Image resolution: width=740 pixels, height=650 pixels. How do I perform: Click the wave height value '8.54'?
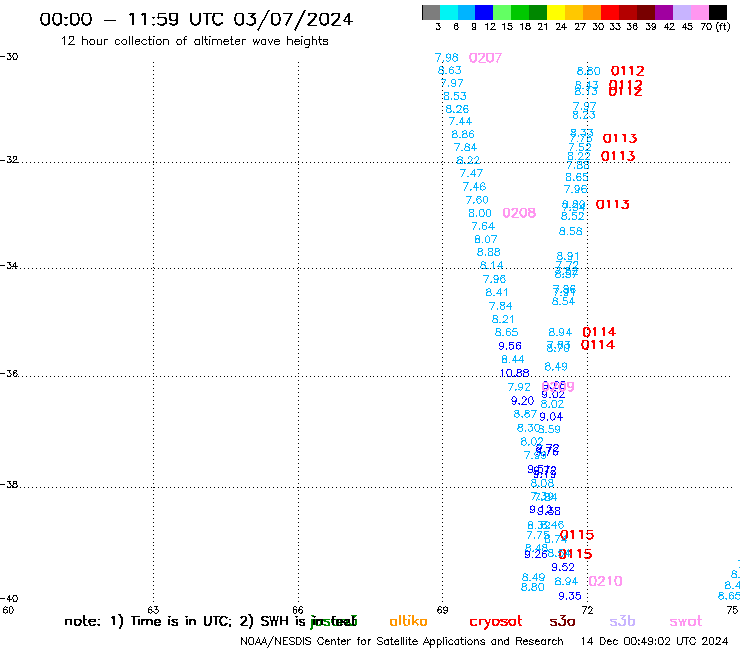[x=563, y=301]
